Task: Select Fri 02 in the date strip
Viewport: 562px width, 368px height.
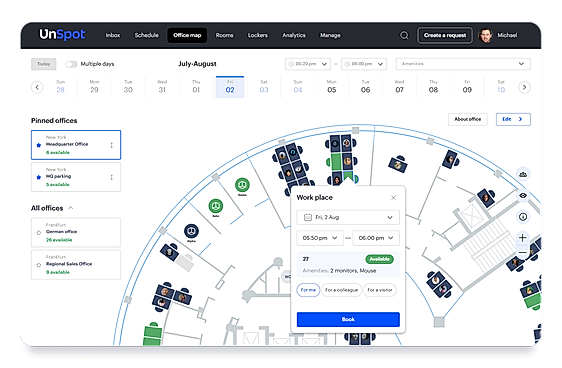Action: (230, 87)
